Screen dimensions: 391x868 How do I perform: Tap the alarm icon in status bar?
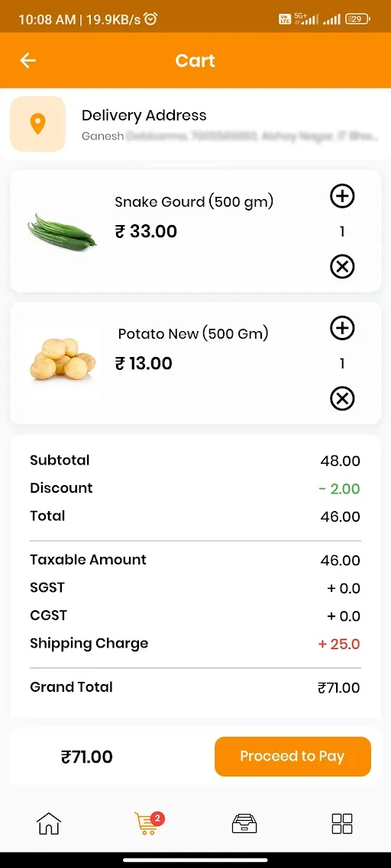pos(150,19)
